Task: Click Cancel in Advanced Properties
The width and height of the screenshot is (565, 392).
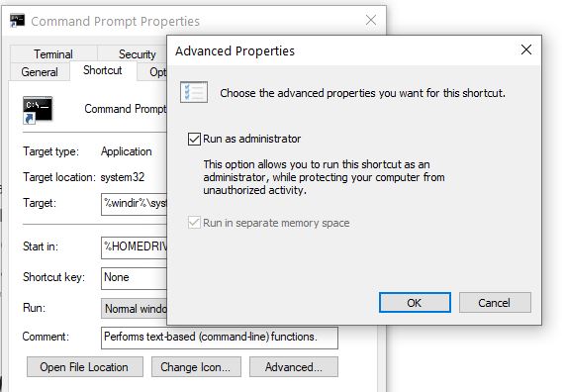Action: [x=495, y=303]
